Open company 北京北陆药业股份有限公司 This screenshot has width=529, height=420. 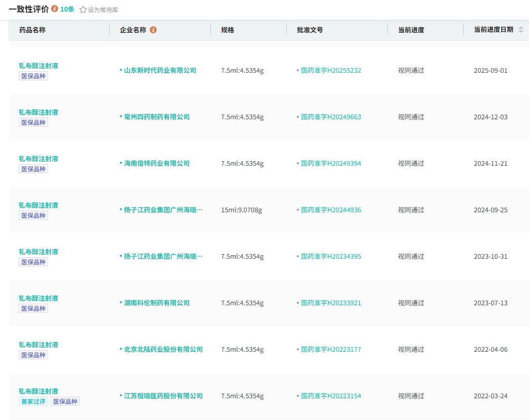point(163,349)
